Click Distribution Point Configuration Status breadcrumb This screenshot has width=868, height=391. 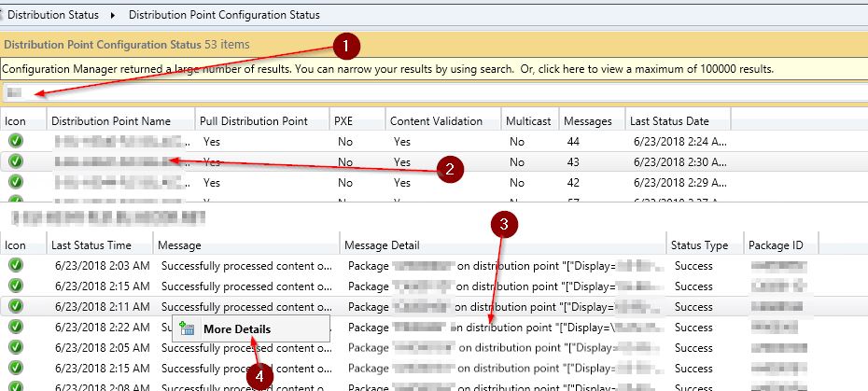pyautogui.click(x=224, y=15)
